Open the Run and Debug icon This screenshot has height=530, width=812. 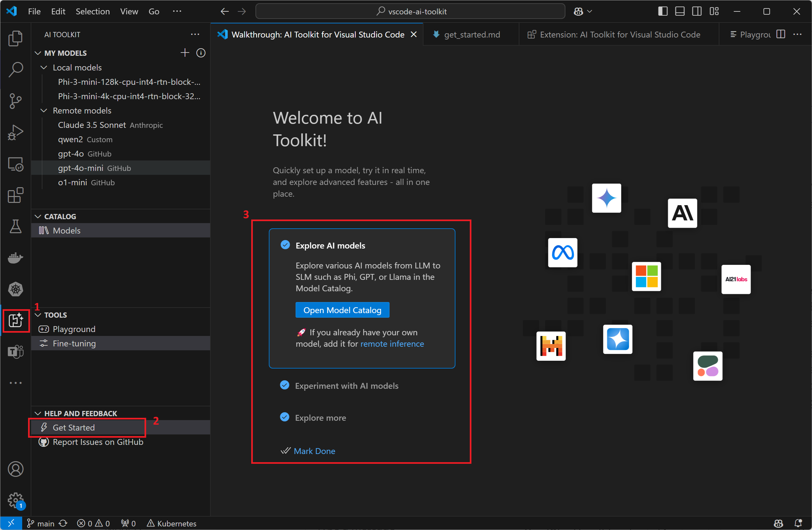pos(15,132)
